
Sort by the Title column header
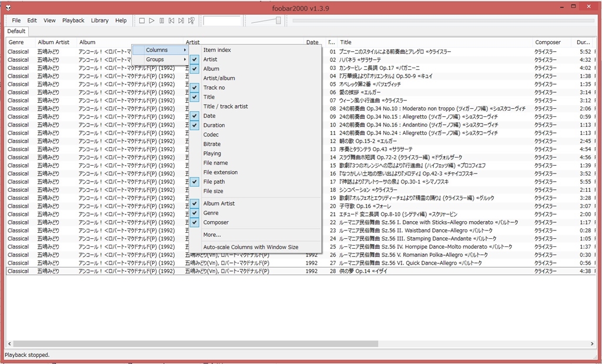pos(434,42)
